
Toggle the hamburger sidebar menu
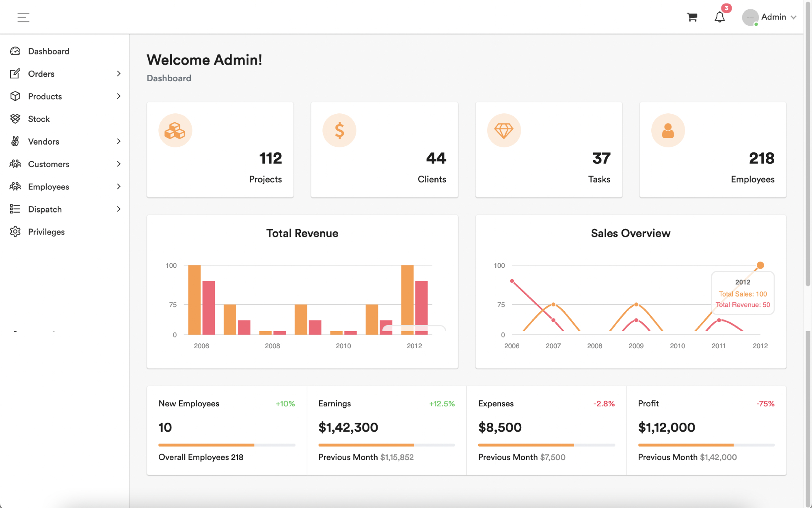tap(23, 17)
